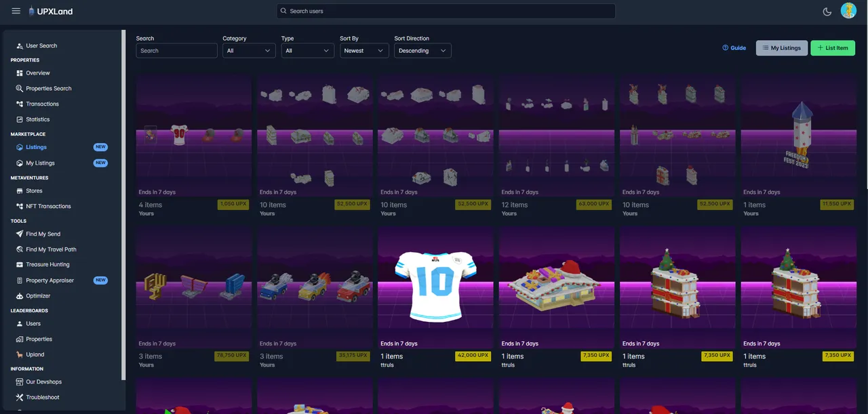Viewport: 868px width, 414px height.
Task: Open the 4 items listing thumbnail
Action: (x=194, y=136)
